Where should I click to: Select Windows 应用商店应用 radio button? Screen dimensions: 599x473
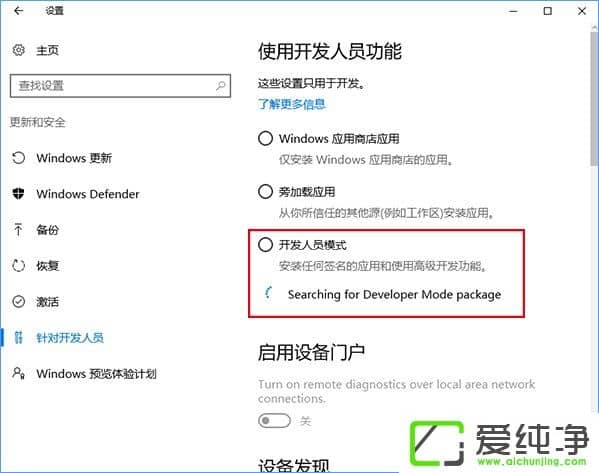(265, 138)
